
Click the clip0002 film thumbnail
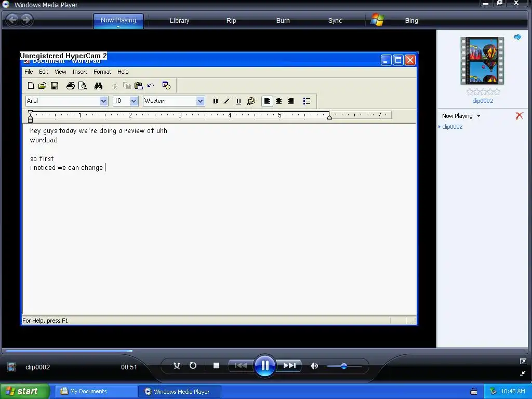point(482,61)
